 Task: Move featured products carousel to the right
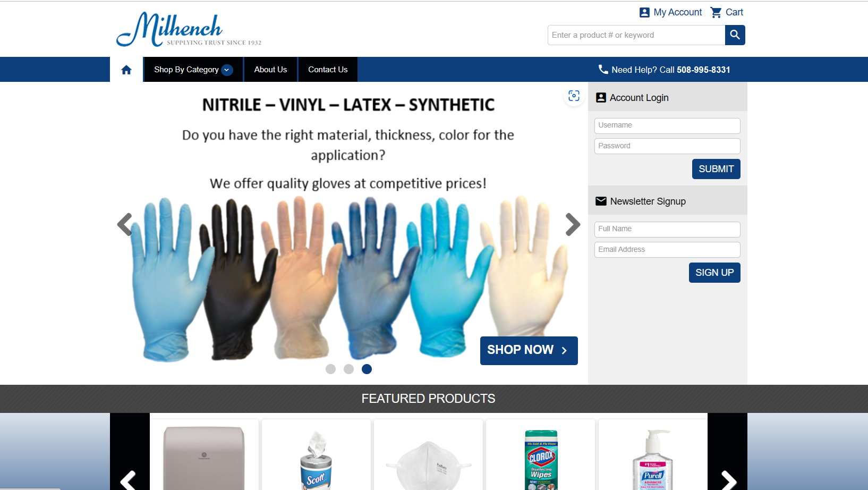click(728, 481)
